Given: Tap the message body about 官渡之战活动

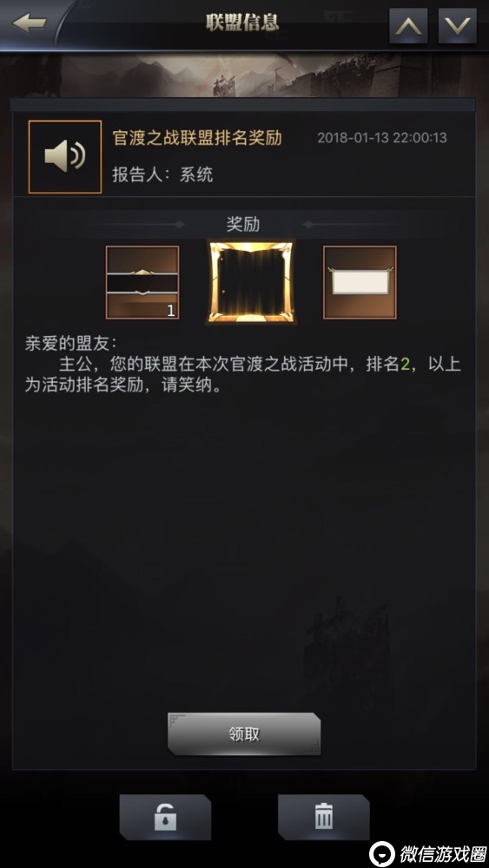Looking at the screenshot, I should point(242,375).
